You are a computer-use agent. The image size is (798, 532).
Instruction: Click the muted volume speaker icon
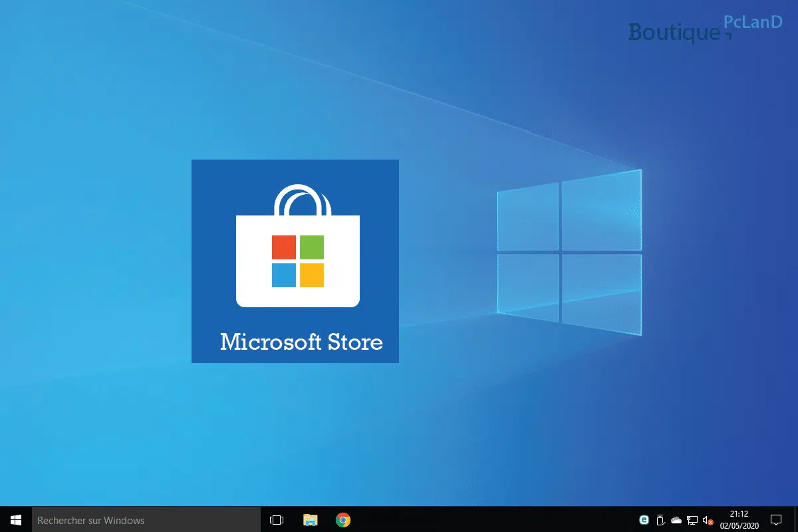708,520
